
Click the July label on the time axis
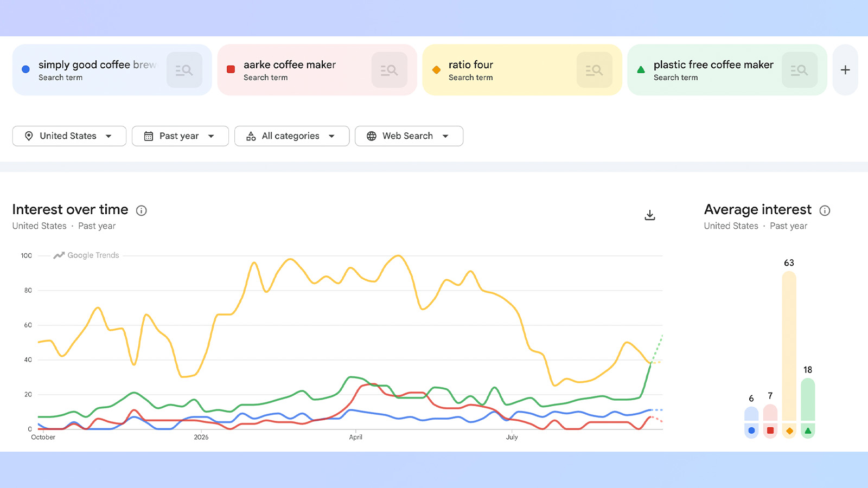pos(512,437)
